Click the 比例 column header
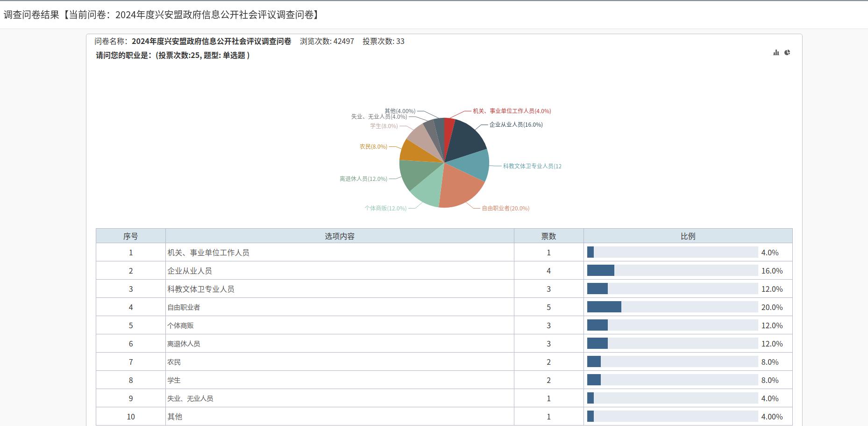Screen dimensions: 868x426 [x=688, y=236]
